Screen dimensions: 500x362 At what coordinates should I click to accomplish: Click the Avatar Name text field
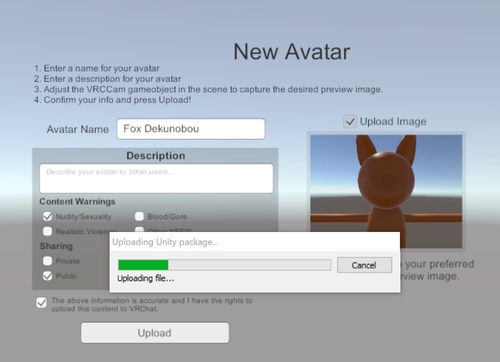[x=191, y=129]
